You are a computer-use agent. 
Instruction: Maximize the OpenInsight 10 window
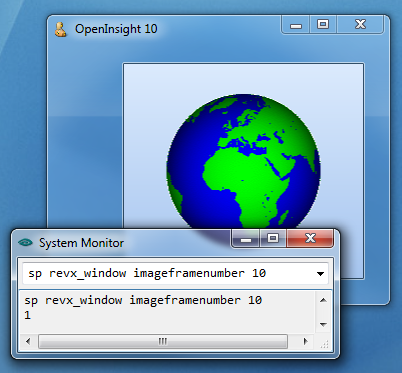point(323,25)
